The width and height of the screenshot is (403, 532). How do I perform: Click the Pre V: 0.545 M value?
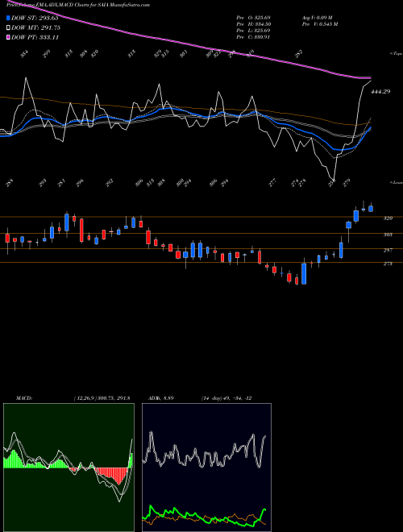(319, 23)
